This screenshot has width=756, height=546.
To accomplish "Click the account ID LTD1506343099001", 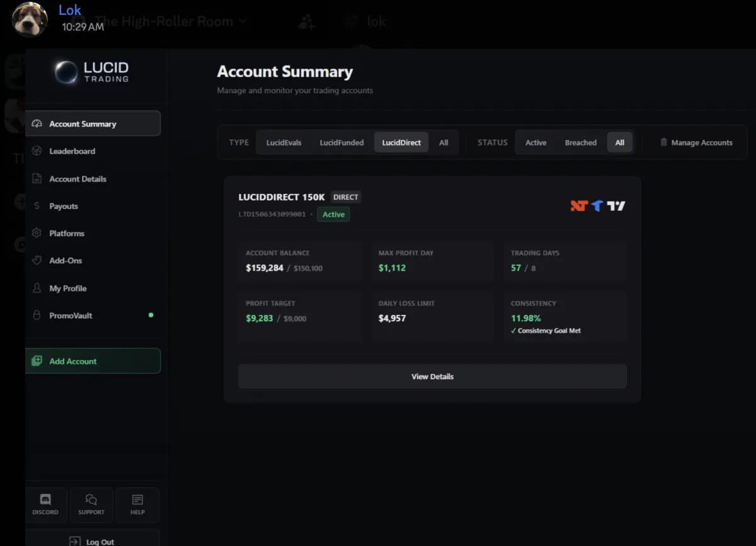I will 272,214.
